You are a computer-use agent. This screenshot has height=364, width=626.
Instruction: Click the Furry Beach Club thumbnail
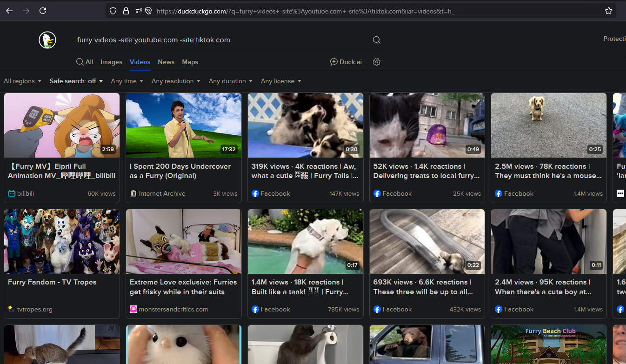pyautogui.click(x=549, y=344)
